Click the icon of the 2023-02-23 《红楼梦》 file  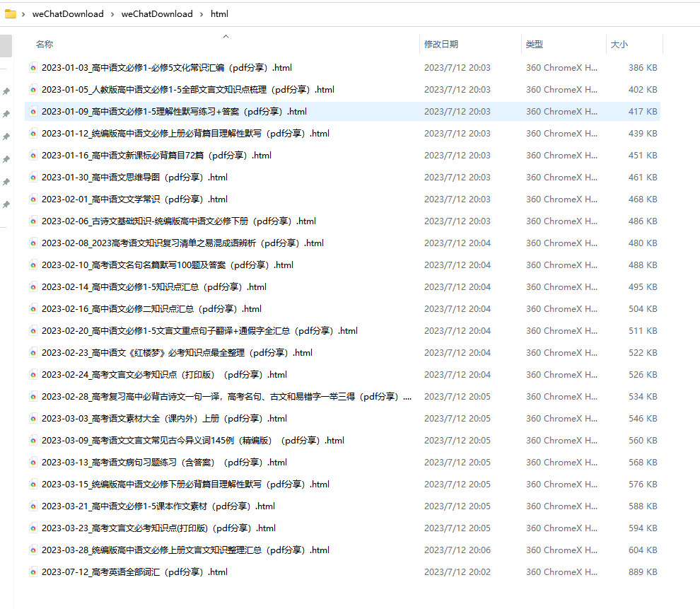coord(33,353)
